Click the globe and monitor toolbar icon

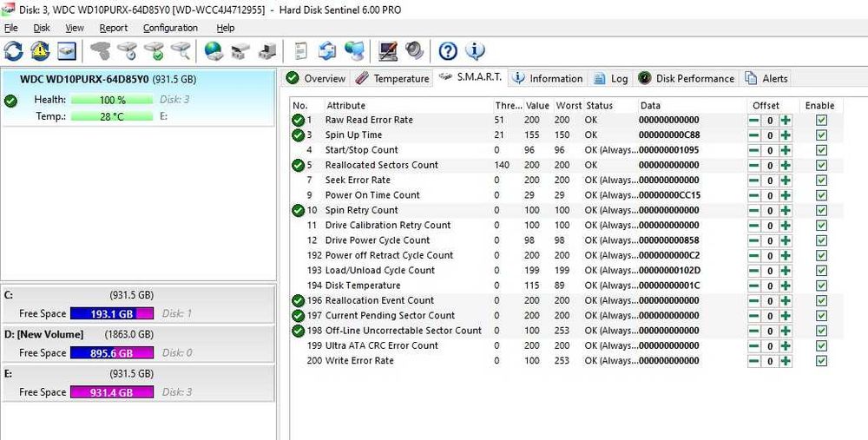(354, 51)
